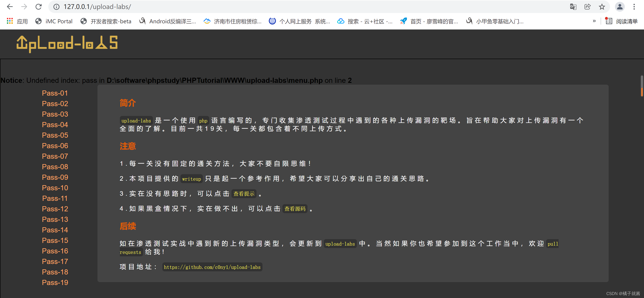
Task: Open the GitHub upload-labs project link
Action: click(x=212, y=267)
